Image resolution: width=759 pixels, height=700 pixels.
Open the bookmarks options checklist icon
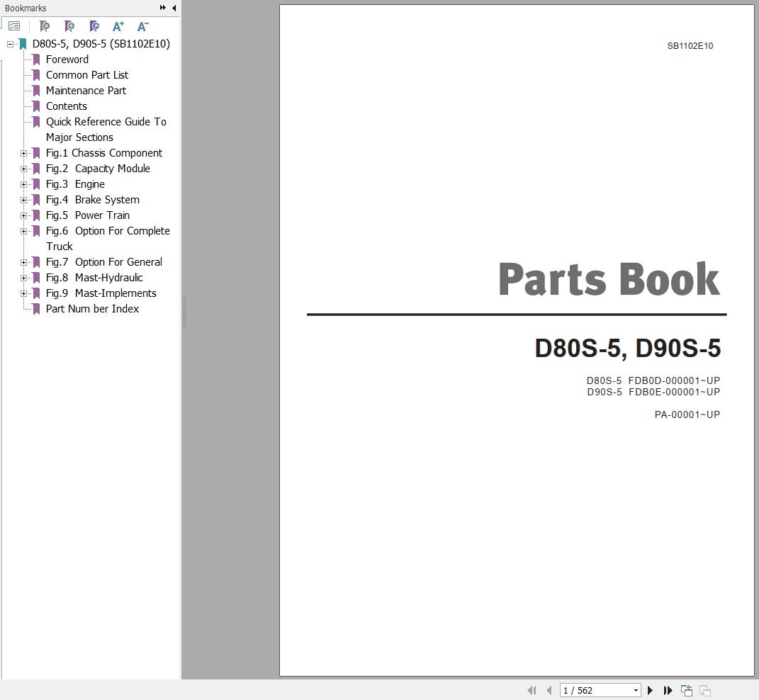pyautogui.click(x=14, y=26)
